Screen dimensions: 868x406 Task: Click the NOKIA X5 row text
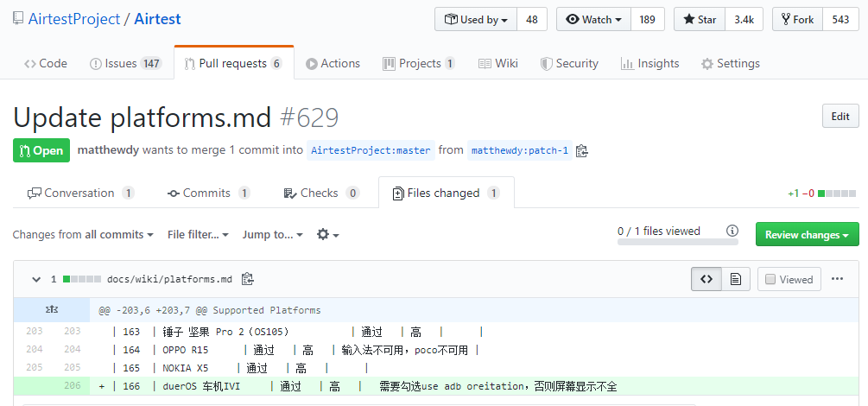click(186, 368)
